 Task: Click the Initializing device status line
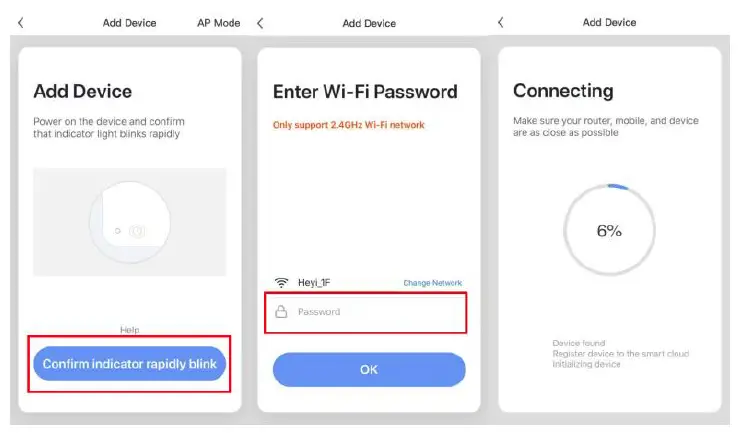[586, 364]
